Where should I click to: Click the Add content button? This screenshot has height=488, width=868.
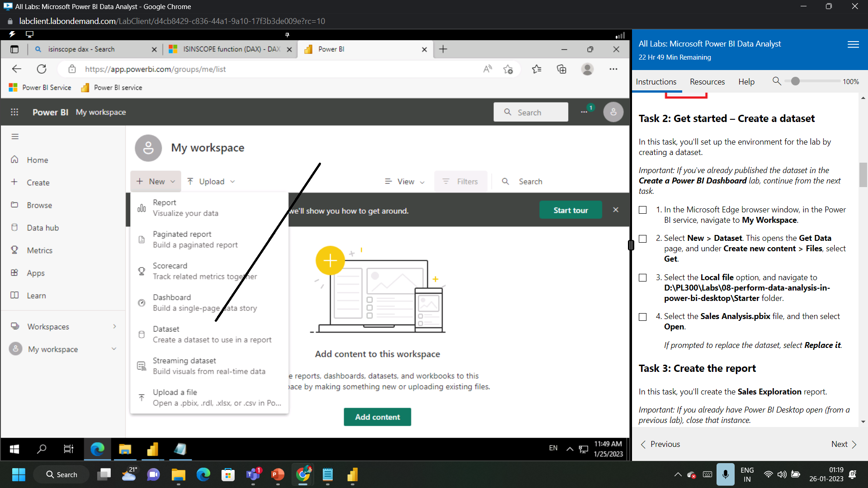[x=377, y=417]
